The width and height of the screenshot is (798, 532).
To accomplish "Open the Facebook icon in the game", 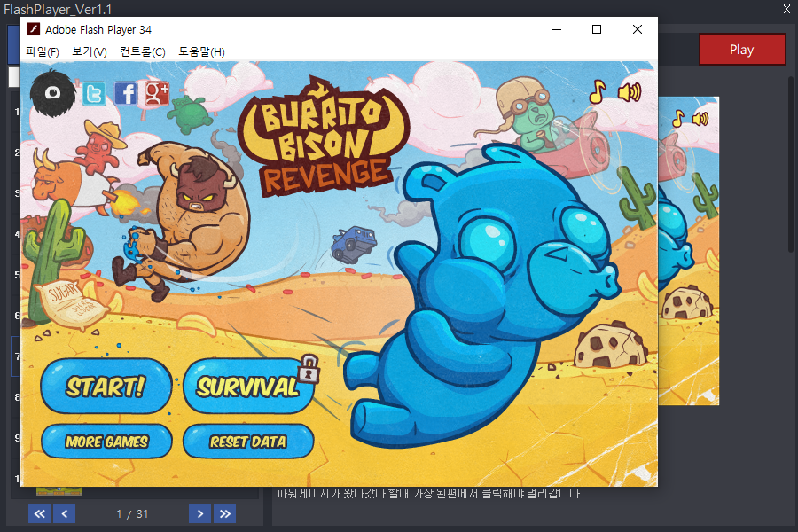I will pos(125,94).
